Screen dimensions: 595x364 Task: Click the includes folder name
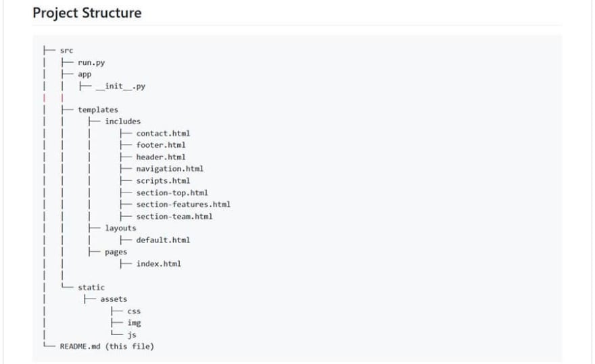click(x=123, y=122)
